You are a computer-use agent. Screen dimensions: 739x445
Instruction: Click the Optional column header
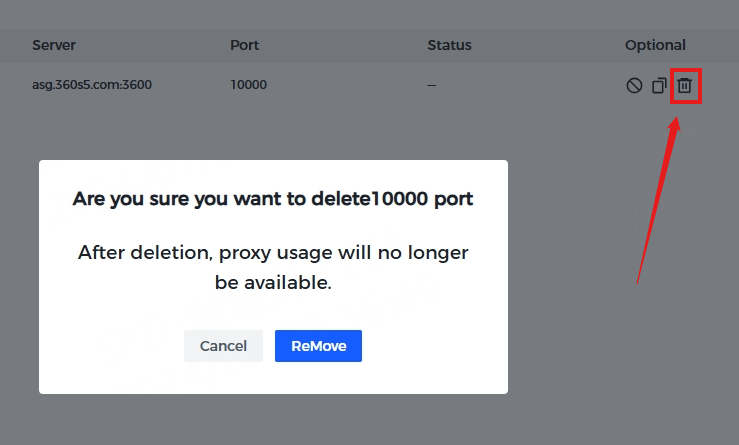pyautogui.click(x=655, y=45)
